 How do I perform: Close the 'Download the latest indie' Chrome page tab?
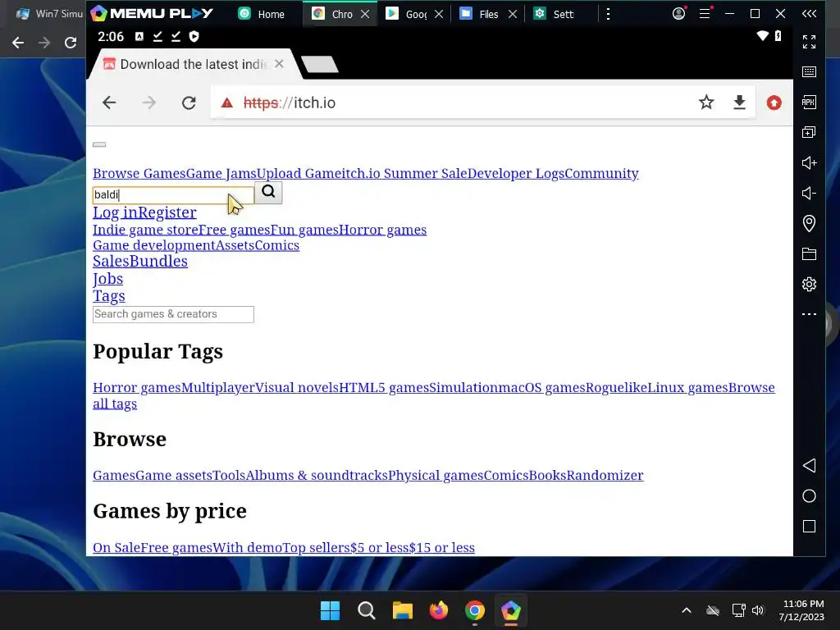[x=279, y=64]
